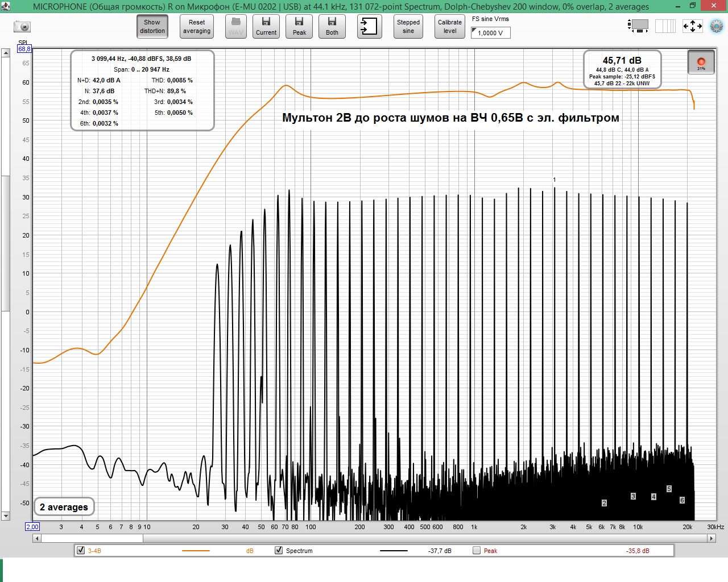The image size is (728, 582).
Task: Click harmonic marker 6 on the graph
Action: [682, 500]
